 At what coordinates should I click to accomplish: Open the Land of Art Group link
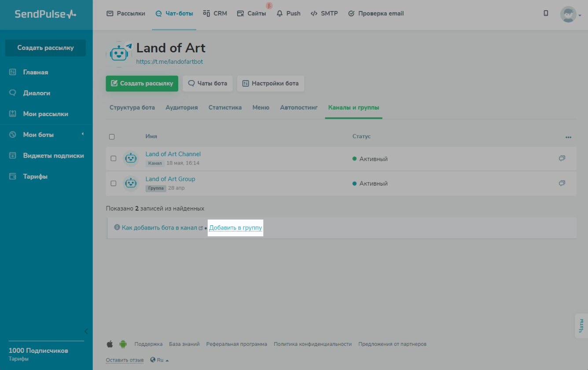coord(170,179)
